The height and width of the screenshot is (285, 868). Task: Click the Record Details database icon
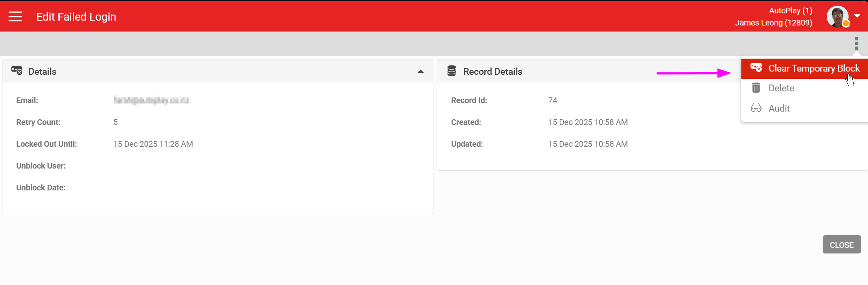click(x=452, y=71)
